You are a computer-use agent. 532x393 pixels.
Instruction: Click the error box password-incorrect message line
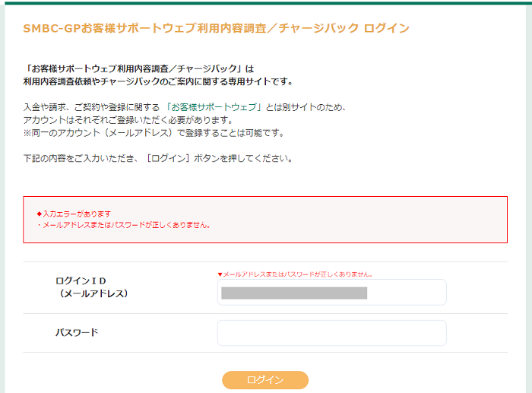(x=124, y=225)
